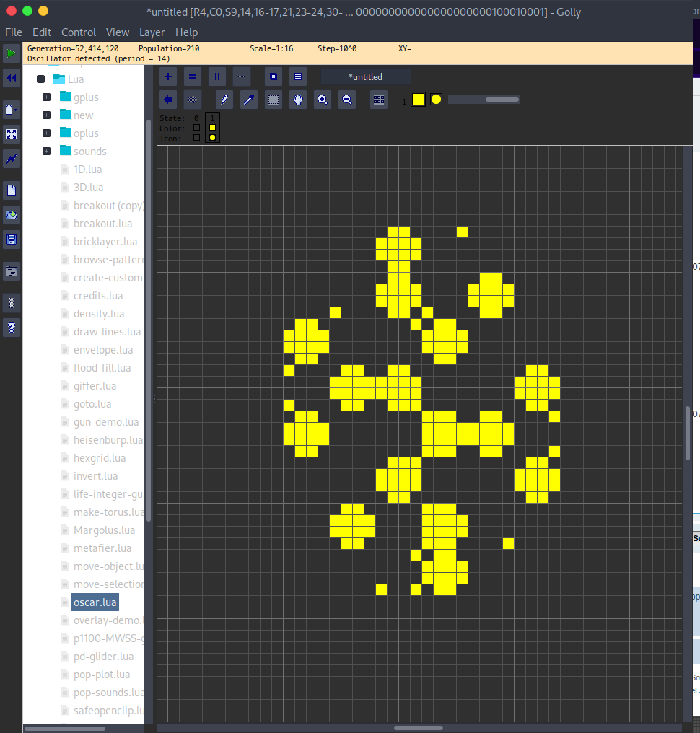This screenshot has height=733, width=700.
Task: Expand the oplus folder
Action: click(46, 133)
